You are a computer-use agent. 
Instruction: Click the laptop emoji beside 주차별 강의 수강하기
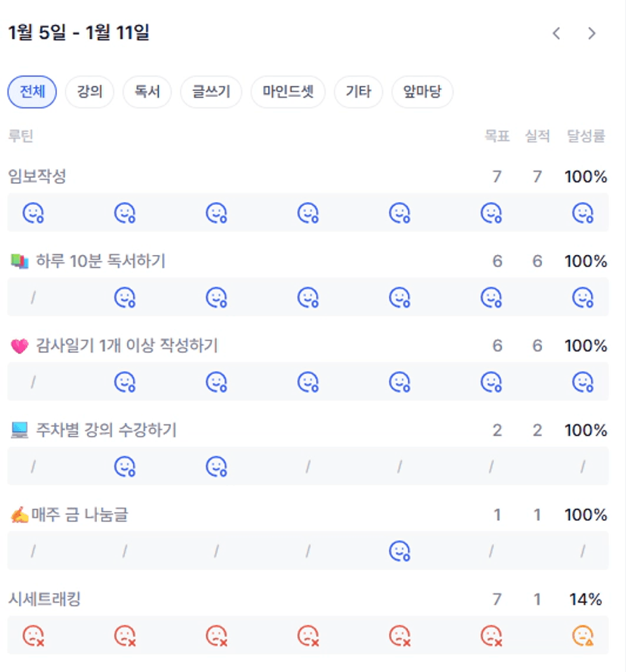pyautogui.click(x=20, y=431)
